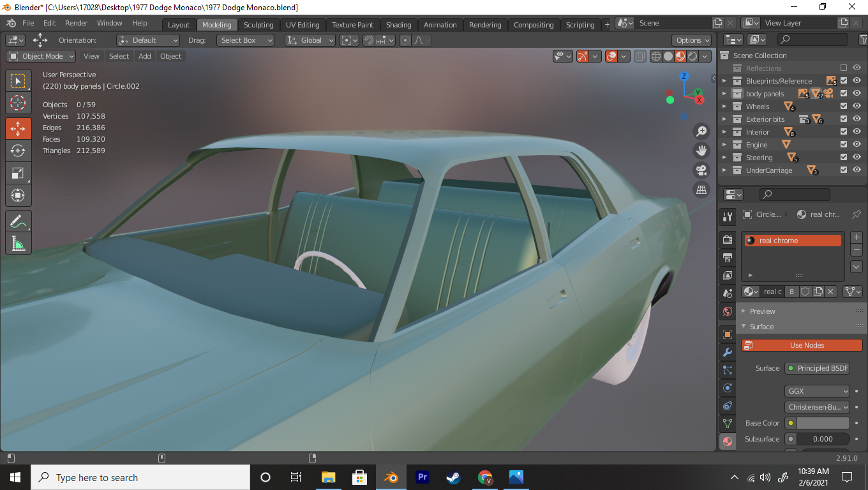The width and height of the screenshot is (868, 490).
Task: Select the Scale tool
Action: point(19,173)
